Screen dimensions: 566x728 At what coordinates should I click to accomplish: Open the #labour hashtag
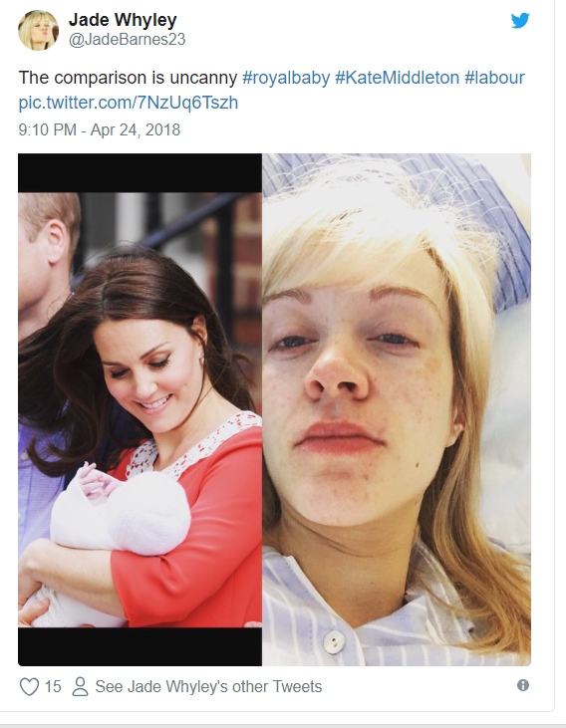494,78
